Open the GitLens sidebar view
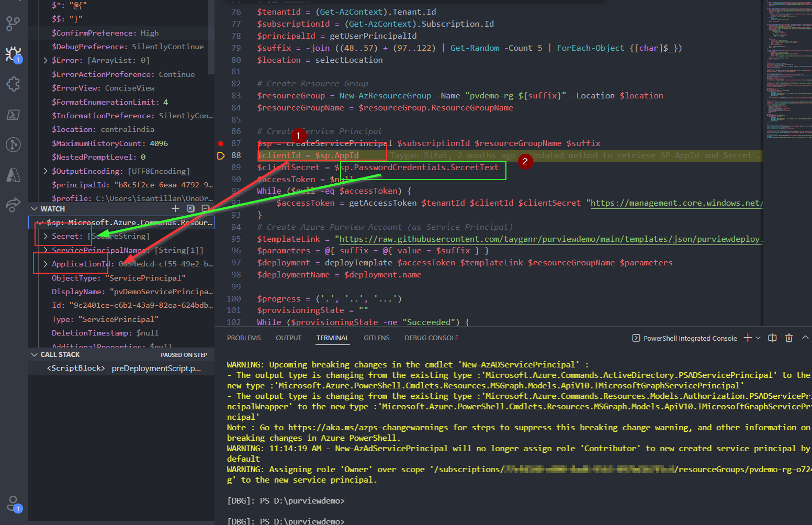The width and height of the screenshot is (812, 525). 13,144
